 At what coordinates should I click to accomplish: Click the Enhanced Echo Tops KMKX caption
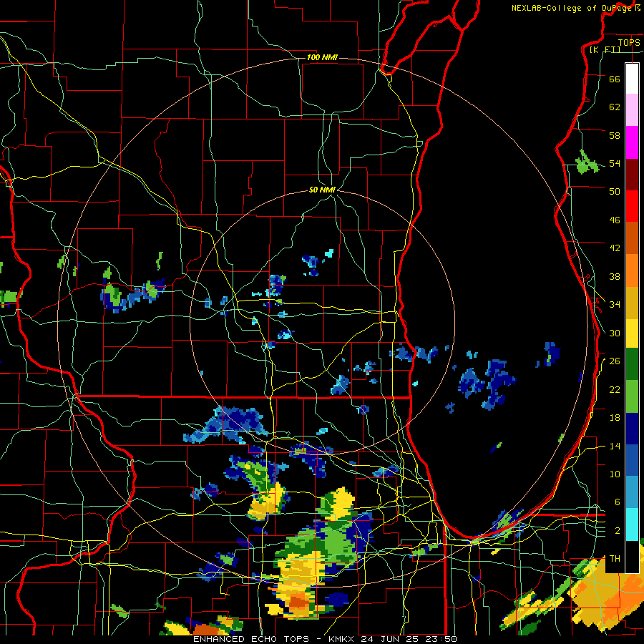pos(325,639)
